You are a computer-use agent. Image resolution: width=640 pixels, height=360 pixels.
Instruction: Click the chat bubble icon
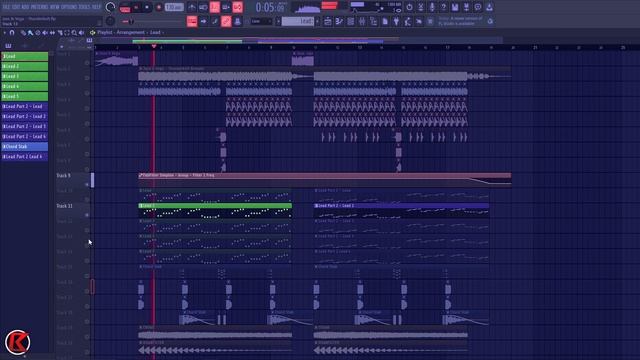[x=478, y=7]
